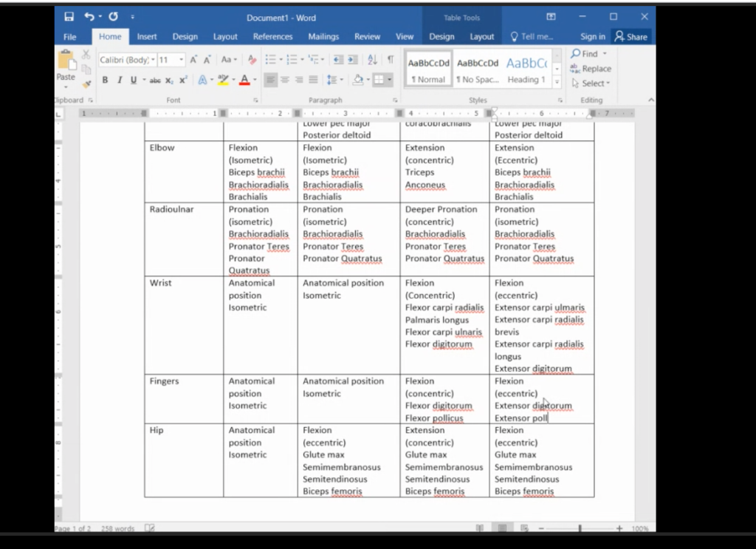Save the document with the floppy icon
The width and height of the screenshot is (756, 549).
pyautogui.click(x=69, y=17)
